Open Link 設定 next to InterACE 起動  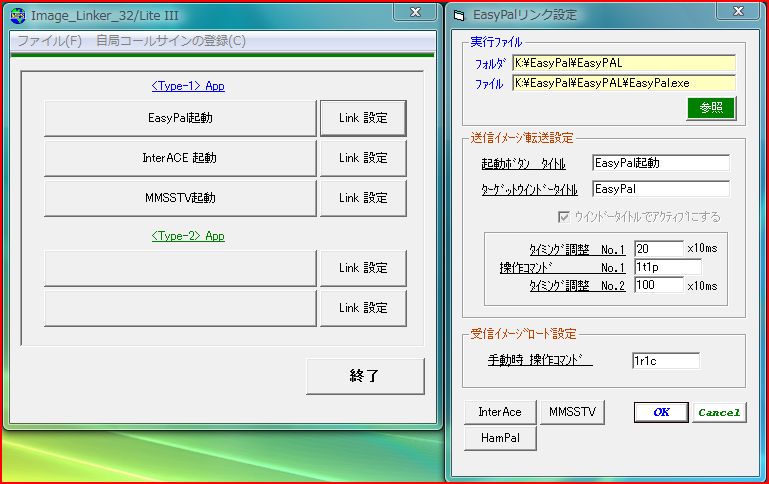[x=363, y=158]
